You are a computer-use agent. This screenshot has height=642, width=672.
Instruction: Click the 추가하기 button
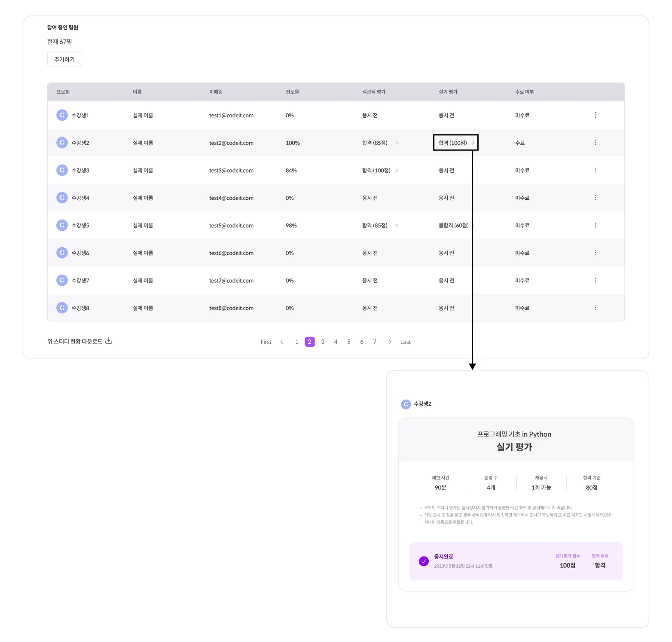click(64, 59)
